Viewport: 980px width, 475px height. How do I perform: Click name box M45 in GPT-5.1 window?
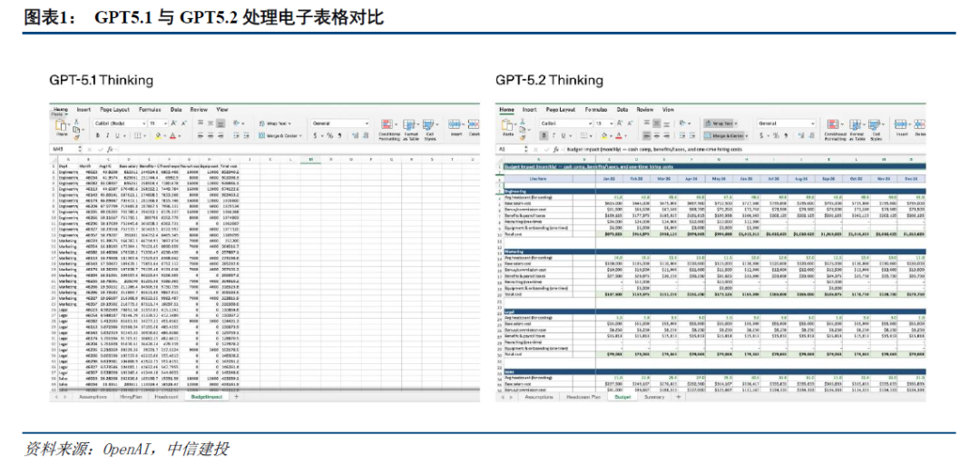[64, 149]
